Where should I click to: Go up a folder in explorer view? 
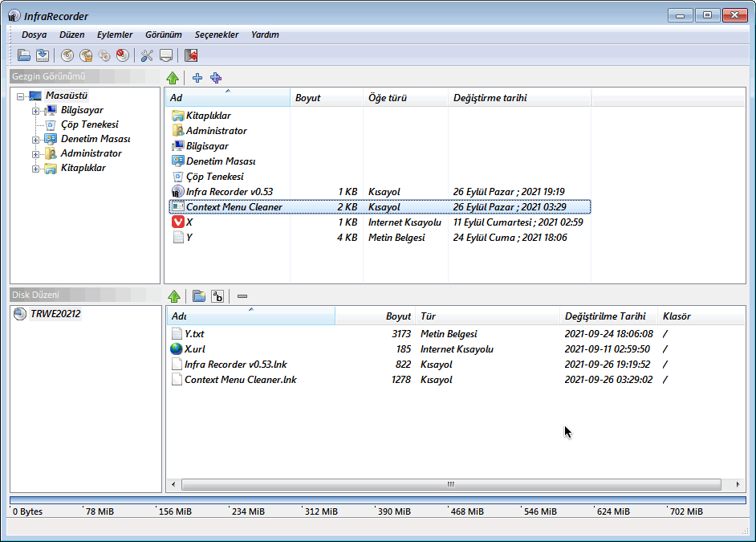pyautogui.click(x=173, y=78)
